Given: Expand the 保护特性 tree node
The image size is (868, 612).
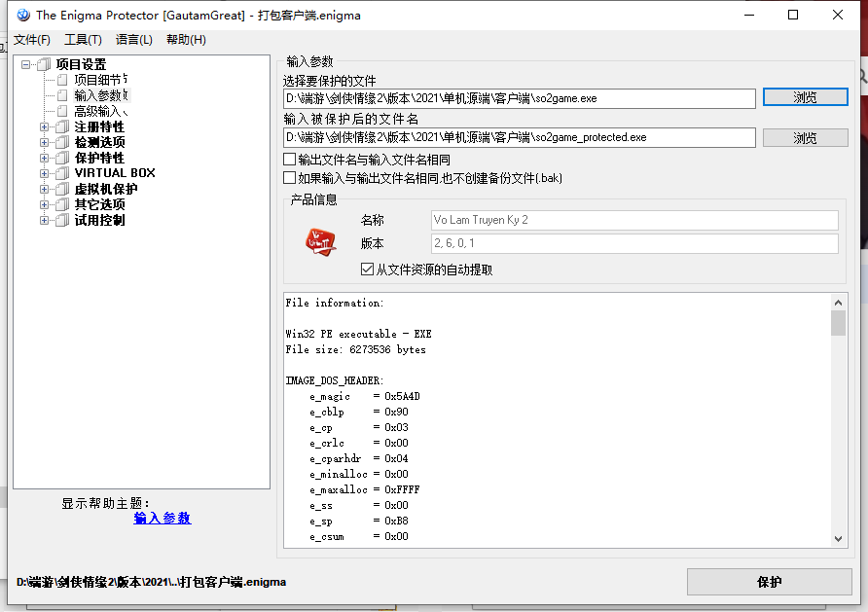Looking at the screenshot, I should pos(45,158).
